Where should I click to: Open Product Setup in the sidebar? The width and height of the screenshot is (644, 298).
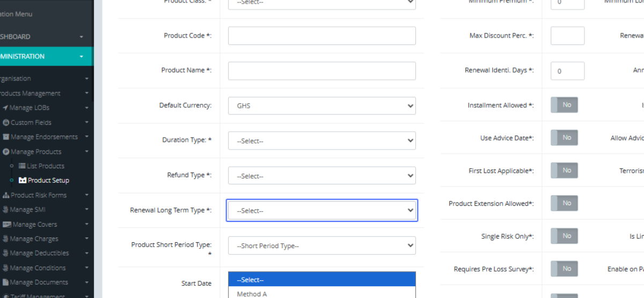pyautogui.click(x=48, y=181)
